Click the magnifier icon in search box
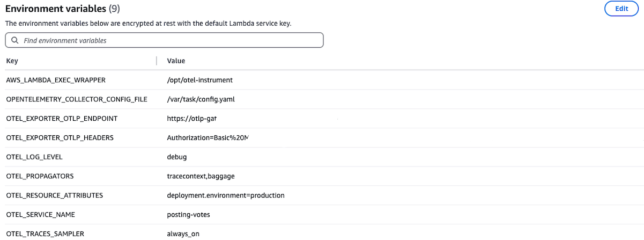 pos(14,40)
